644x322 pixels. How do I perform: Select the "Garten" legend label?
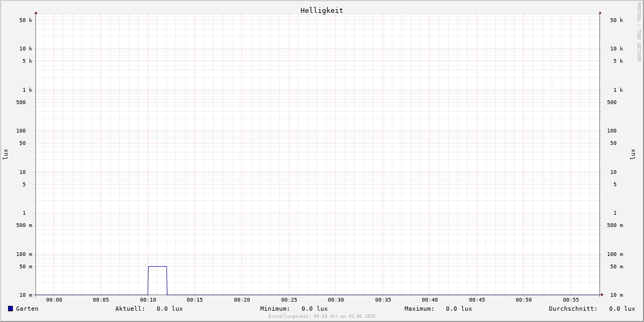tap(27, 309)
